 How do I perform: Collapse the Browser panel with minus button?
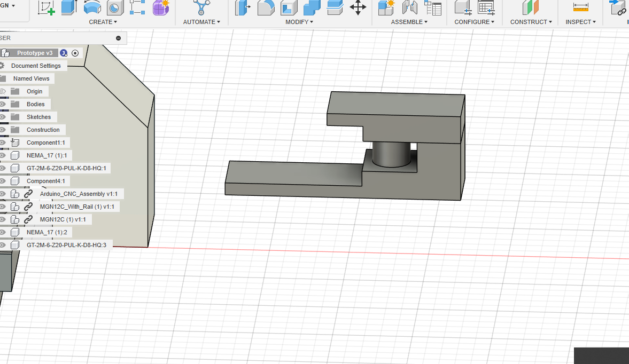[x=118, y=38]
